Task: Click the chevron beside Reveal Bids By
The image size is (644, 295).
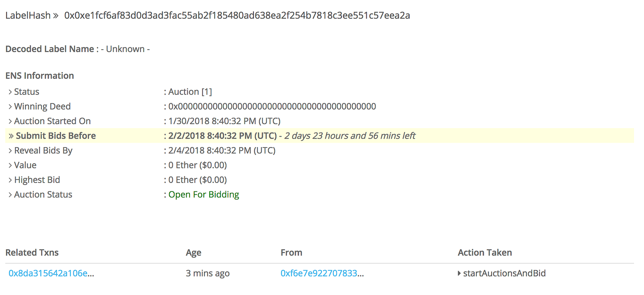Action: coord(10,151)
